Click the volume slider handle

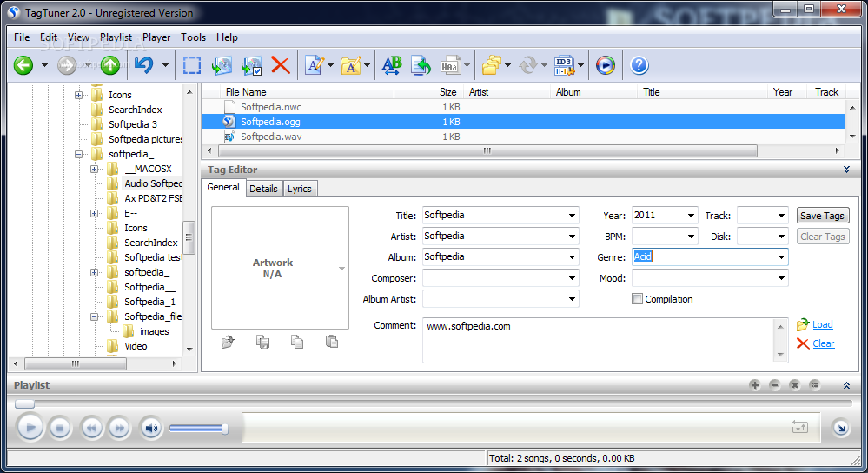[225, 428]
